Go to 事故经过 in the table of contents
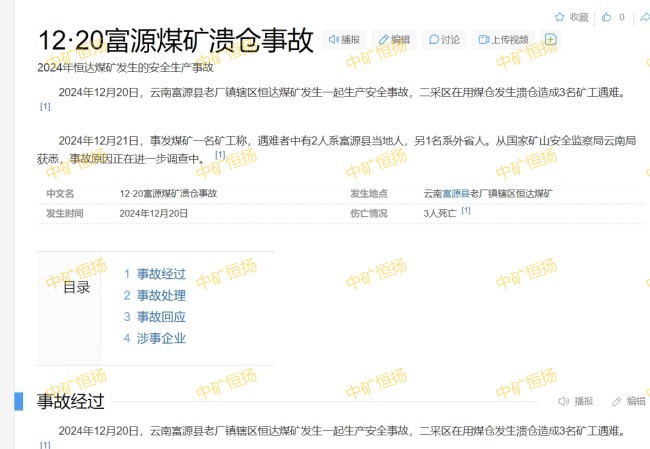This screenshot has height=449, width=650. click(161, 273)
